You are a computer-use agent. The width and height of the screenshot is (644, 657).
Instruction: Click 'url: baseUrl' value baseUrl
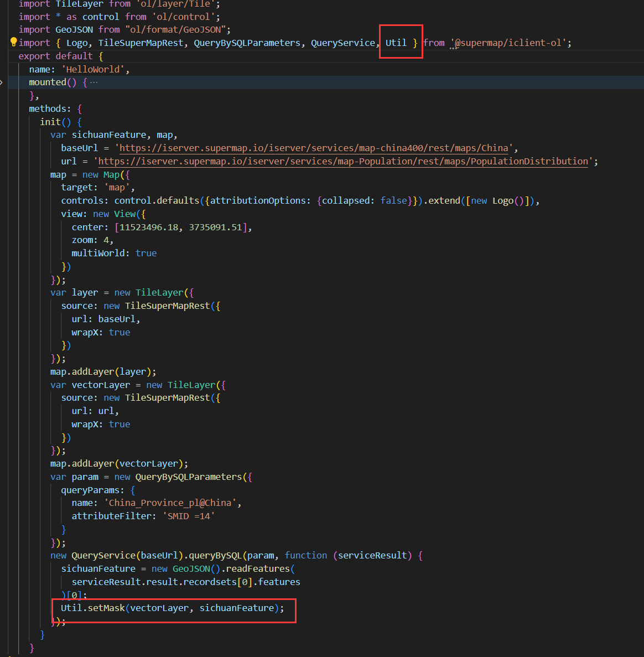(117, 319)
